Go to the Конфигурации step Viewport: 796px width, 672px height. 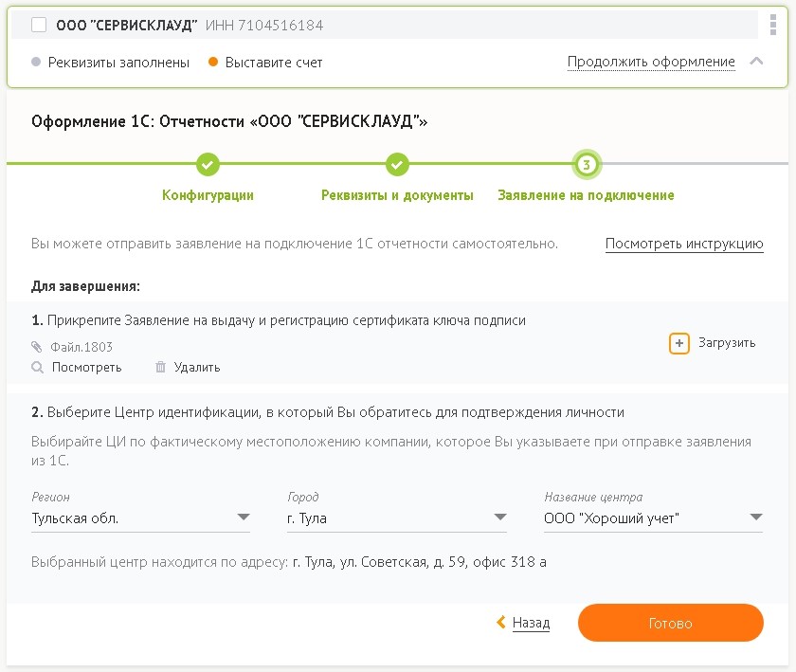[x=208, y=195]
